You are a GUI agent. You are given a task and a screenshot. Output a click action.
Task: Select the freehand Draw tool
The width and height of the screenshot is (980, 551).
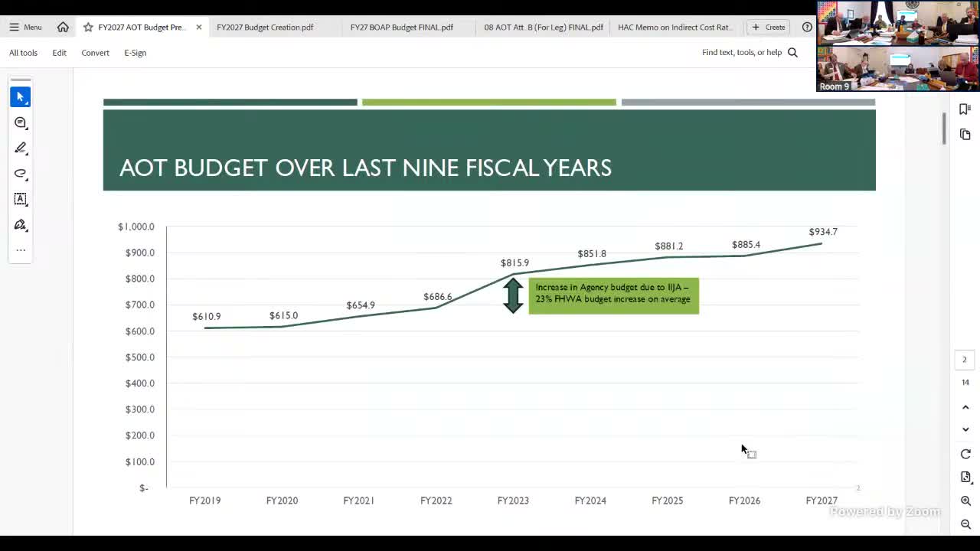(x=21, y=174)
